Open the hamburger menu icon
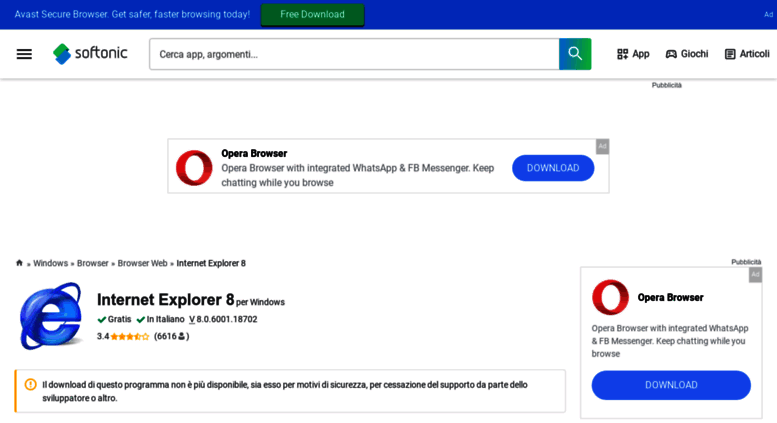Viewport: 777px width, 423px height. coord(24,54)
